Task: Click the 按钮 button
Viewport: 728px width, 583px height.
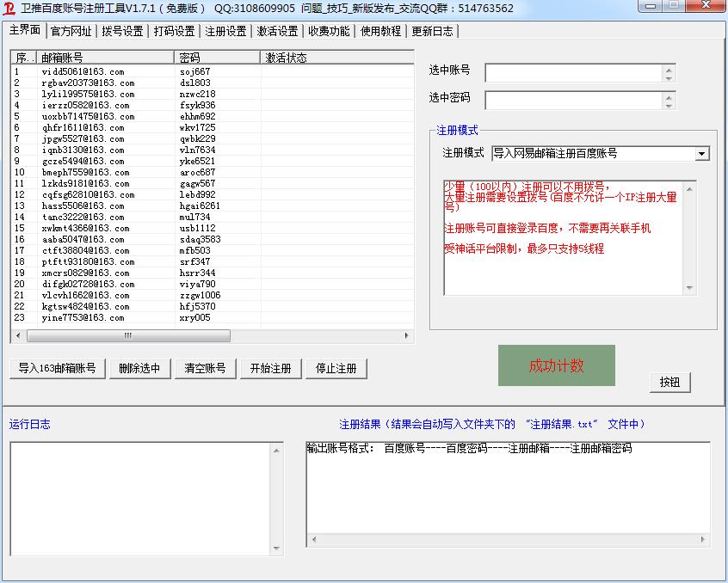Action: (669, 382)
